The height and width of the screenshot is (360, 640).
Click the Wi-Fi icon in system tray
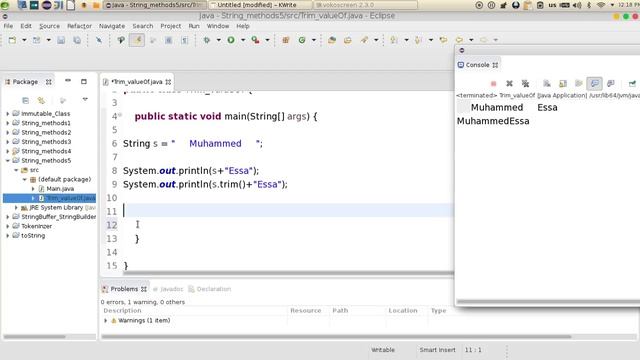point(601,5)
